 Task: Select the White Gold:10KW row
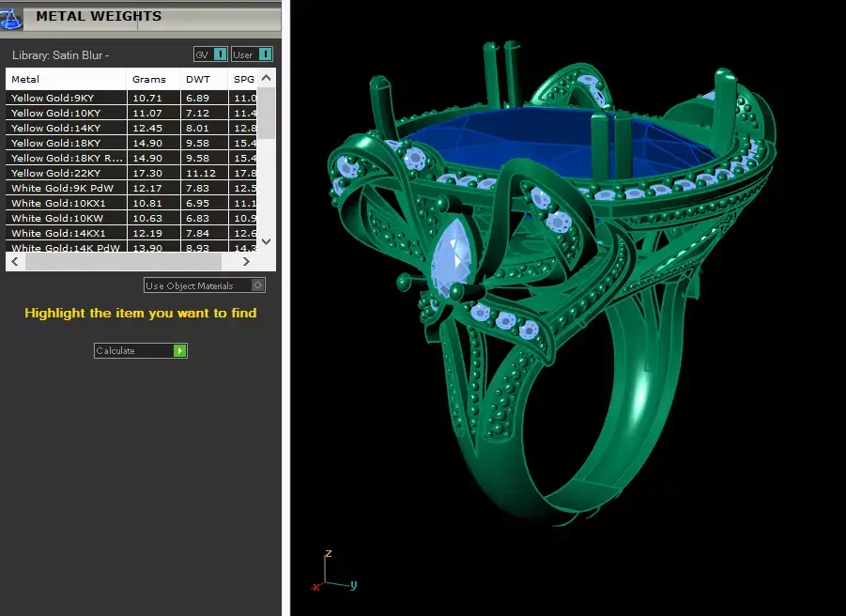[x=131, y=219]
